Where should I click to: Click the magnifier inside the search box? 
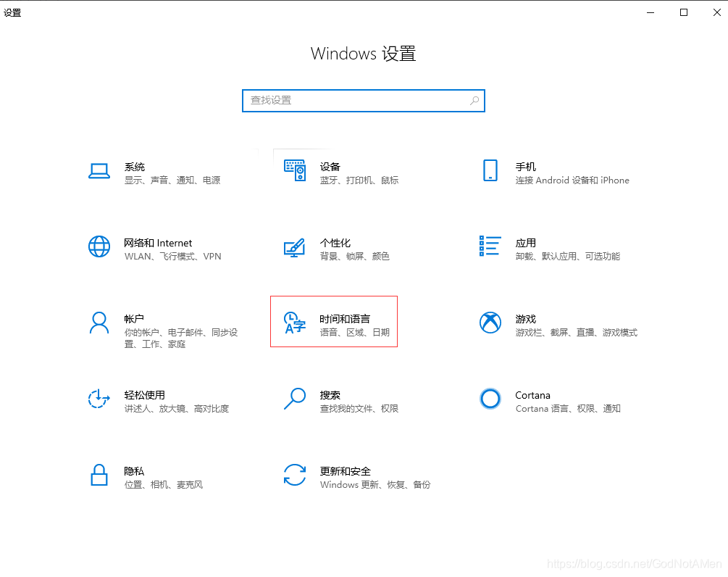(474, 101)
